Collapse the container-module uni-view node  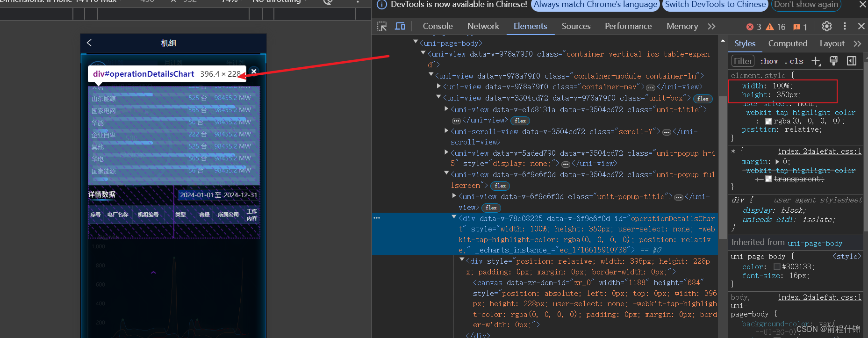pos(431,75)
